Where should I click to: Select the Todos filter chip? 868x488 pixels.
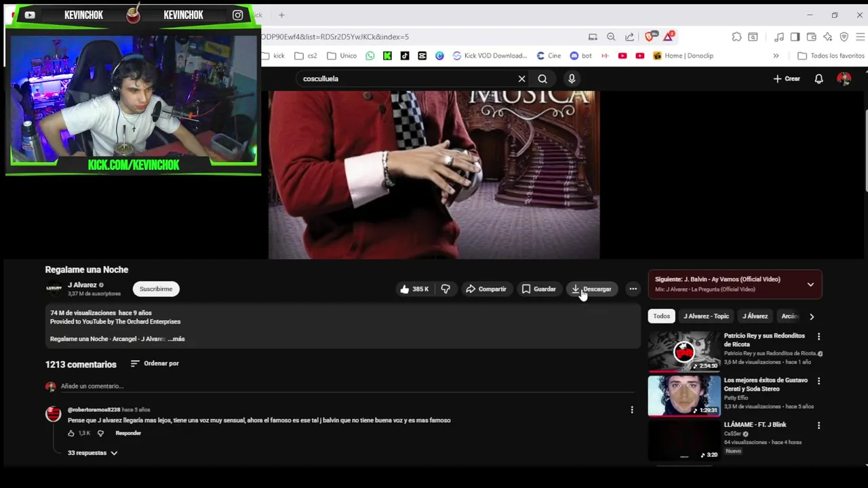(x=661, y=316)
